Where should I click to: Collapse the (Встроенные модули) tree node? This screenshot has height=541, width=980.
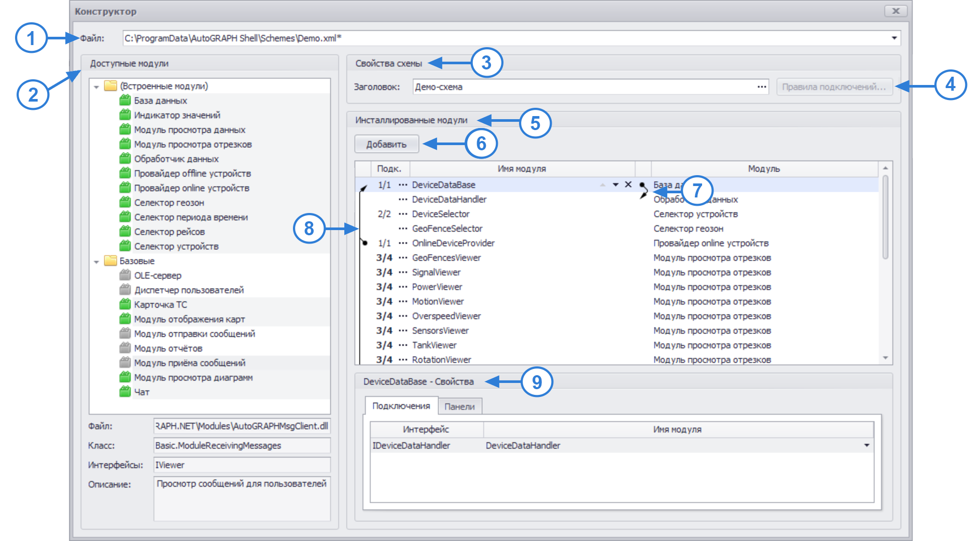pos(96,87)
